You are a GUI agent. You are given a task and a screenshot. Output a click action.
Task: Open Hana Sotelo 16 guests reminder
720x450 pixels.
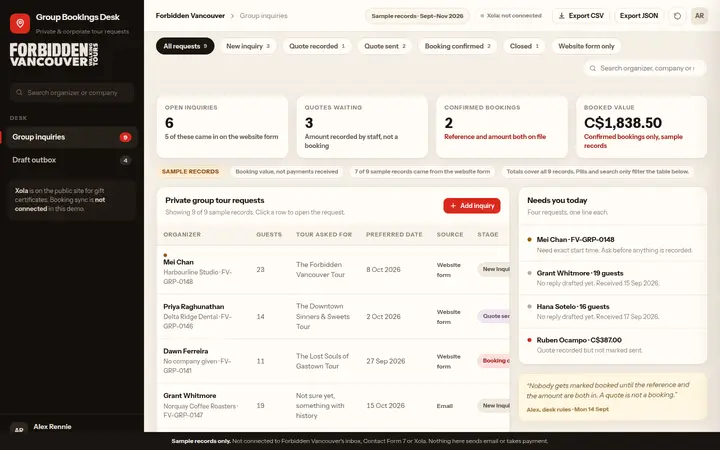coord(613,311)
